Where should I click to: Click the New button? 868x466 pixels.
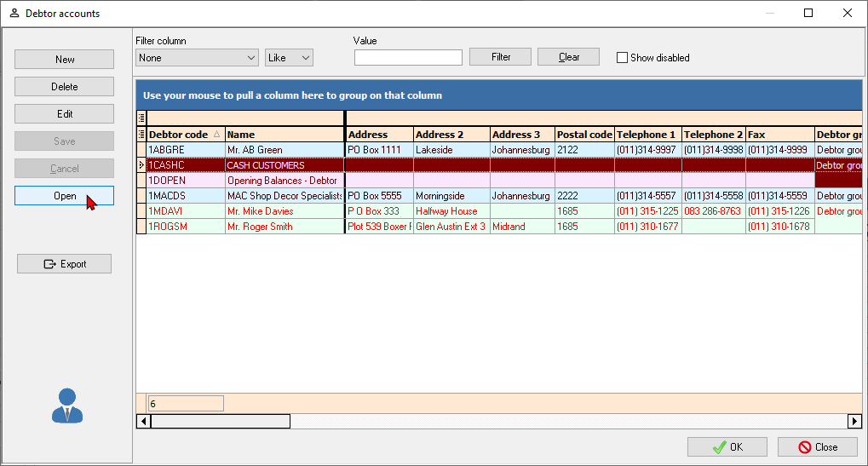[64, 60]
